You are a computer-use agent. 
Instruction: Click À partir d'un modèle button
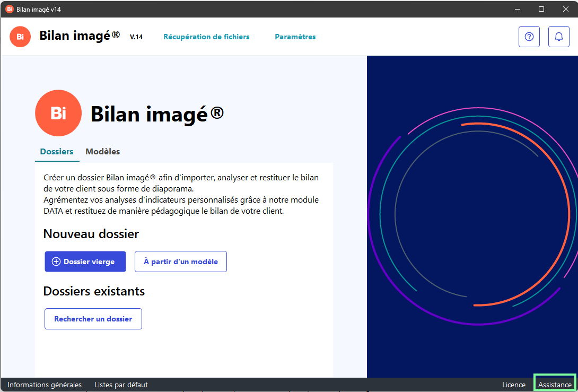click(181, 262)
